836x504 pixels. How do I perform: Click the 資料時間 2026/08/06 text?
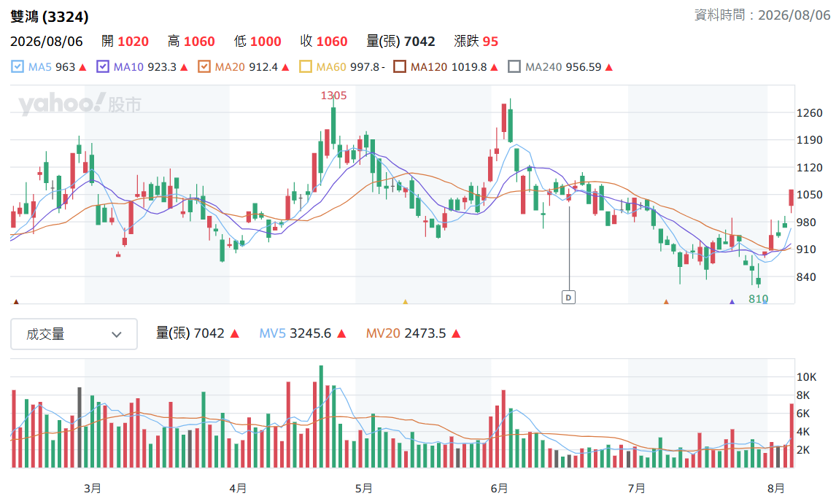pyautogui.click(x=762, y=15)
